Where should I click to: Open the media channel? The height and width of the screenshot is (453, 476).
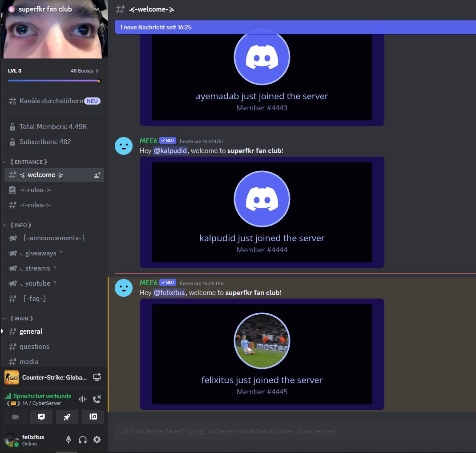54,362
